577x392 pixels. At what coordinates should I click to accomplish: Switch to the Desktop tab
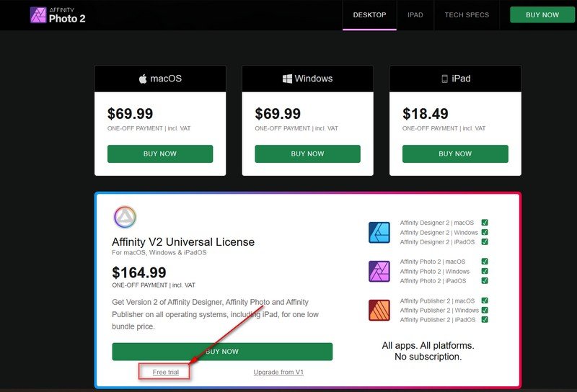369,15
